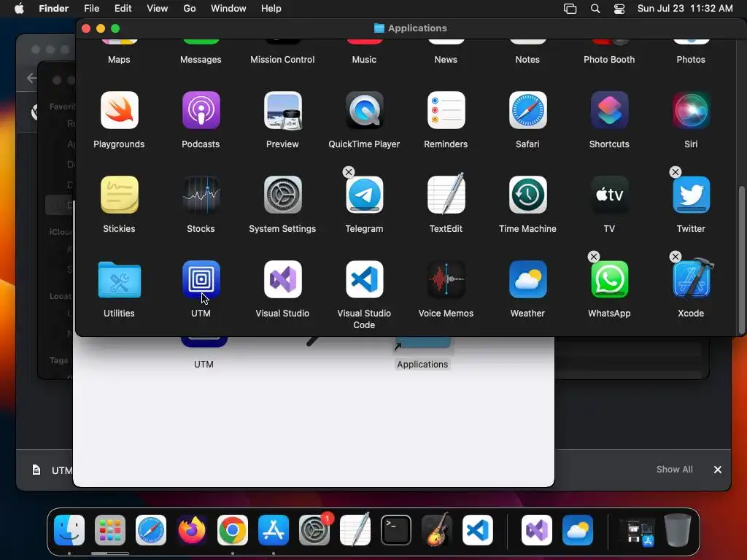This screenshot has width=747, height=560.
Task: Select Weather in the Applications window
Action: click(x=528, y=279)
